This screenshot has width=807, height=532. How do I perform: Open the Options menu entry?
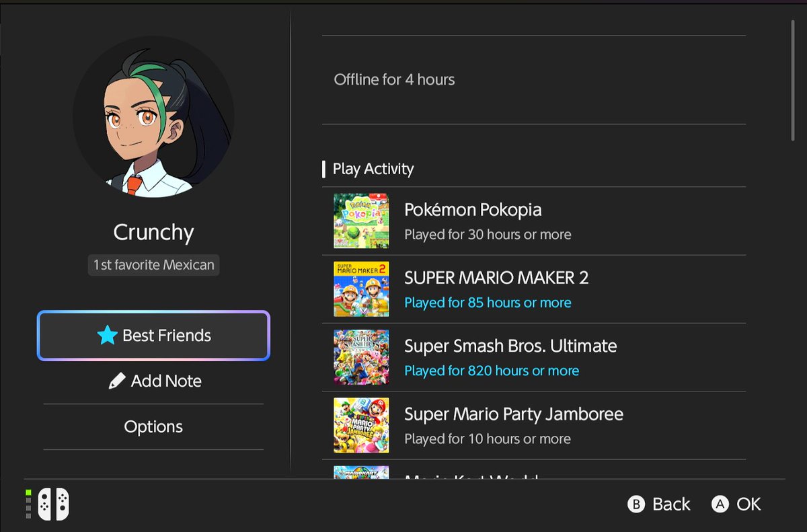[153, 427]
